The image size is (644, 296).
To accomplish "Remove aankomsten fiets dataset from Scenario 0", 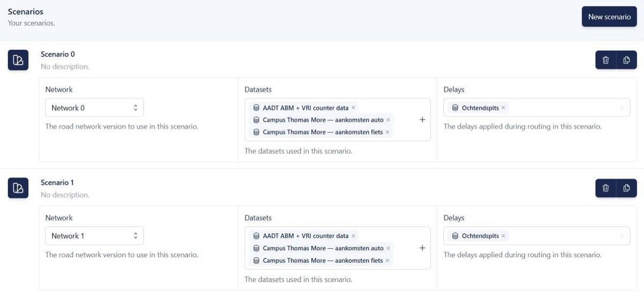I will [387, 132].
